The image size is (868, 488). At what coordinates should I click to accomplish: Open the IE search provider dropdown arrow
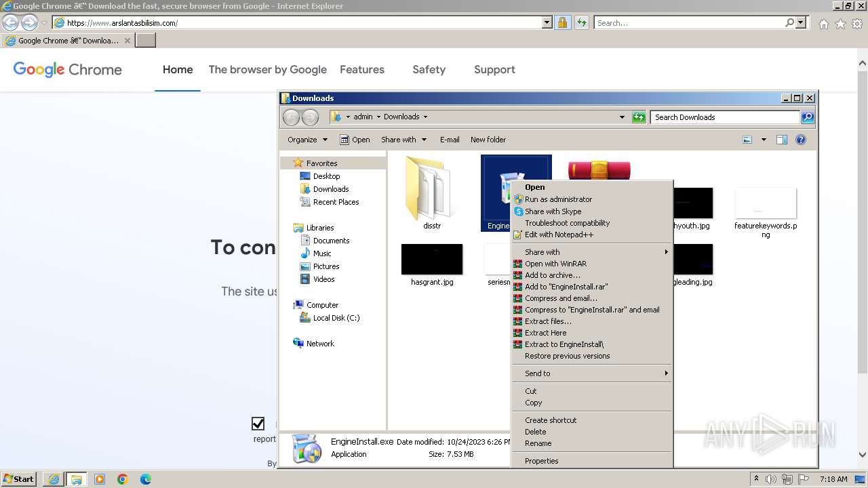coord(801,22)
